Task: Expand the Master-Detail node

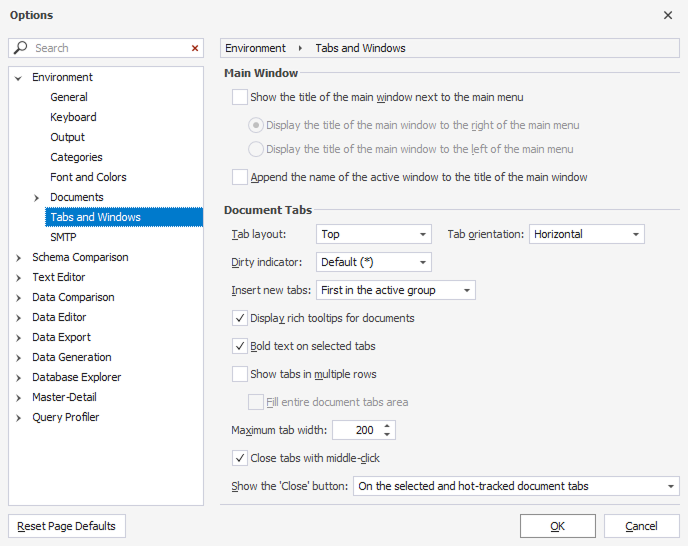Action: point(18,398)
